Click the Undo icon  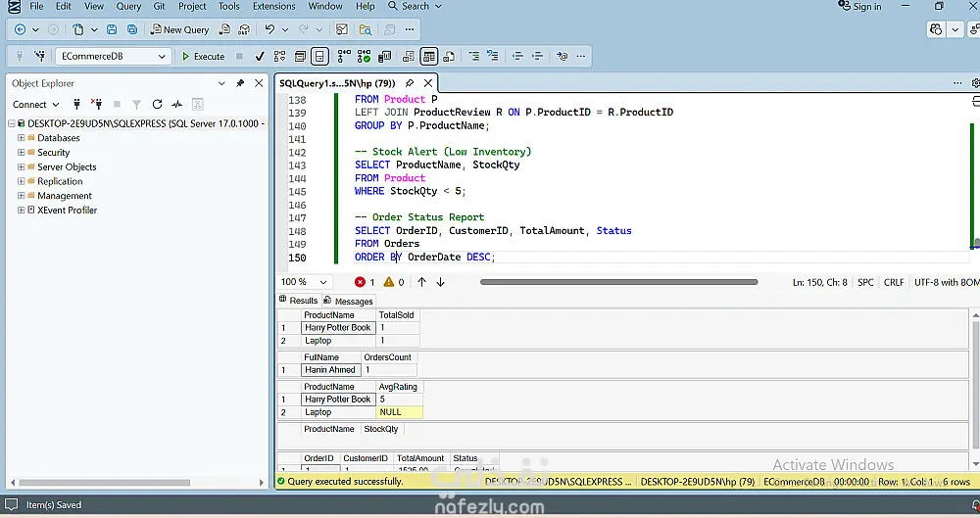click(x=269, y=29)
